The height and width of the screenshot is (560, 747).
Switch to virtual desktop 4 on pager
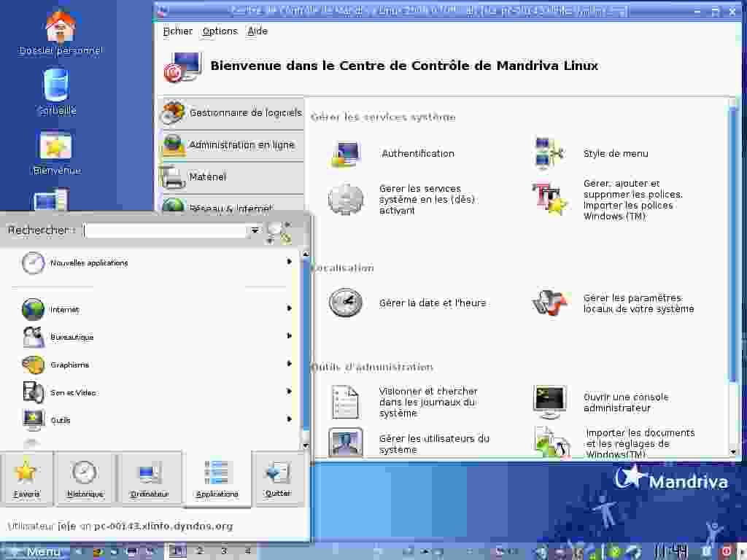tap(247, 551)
